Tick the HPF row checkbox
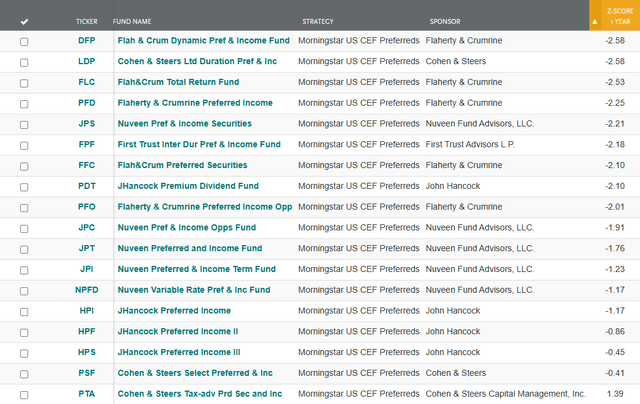This screenshot has height=404, width=640. click(24, 333)
